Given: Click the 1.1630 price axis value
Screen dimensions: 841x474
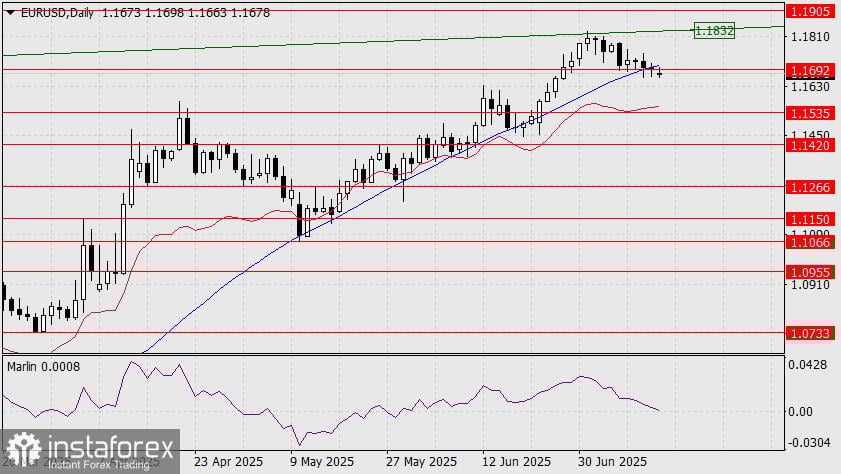Looking at the screenshot, I should (810, 86).
